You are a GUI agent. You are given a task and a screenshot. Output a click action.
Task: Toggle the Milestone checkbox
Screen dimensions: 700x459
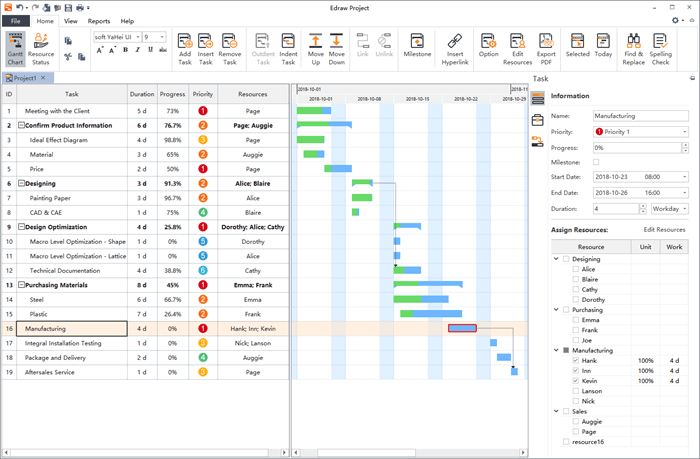pos(596,162)
